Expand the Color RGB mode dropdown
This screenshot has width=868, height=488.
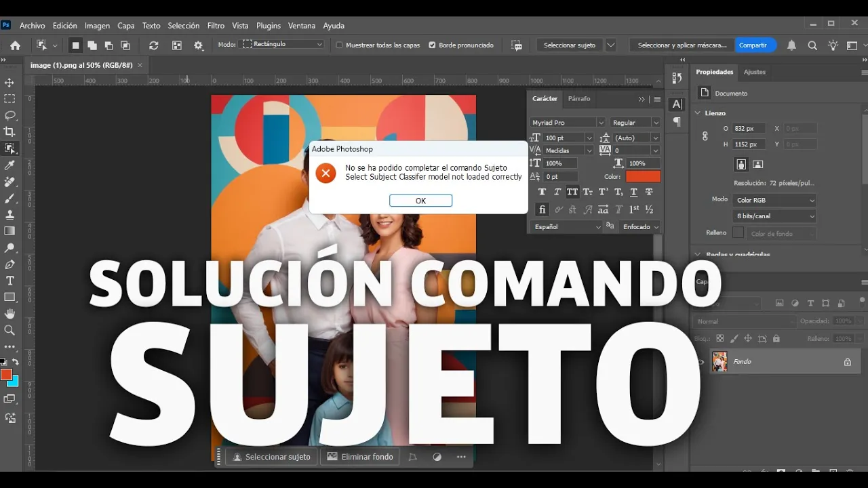pyautogui.click(x=774, y=201)
